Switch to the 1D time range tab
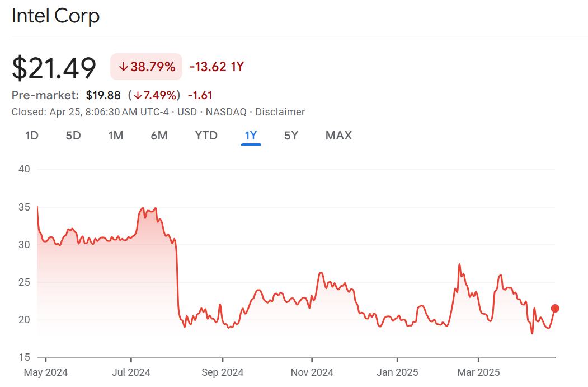The image size is (588, 387). coord(32,136)
